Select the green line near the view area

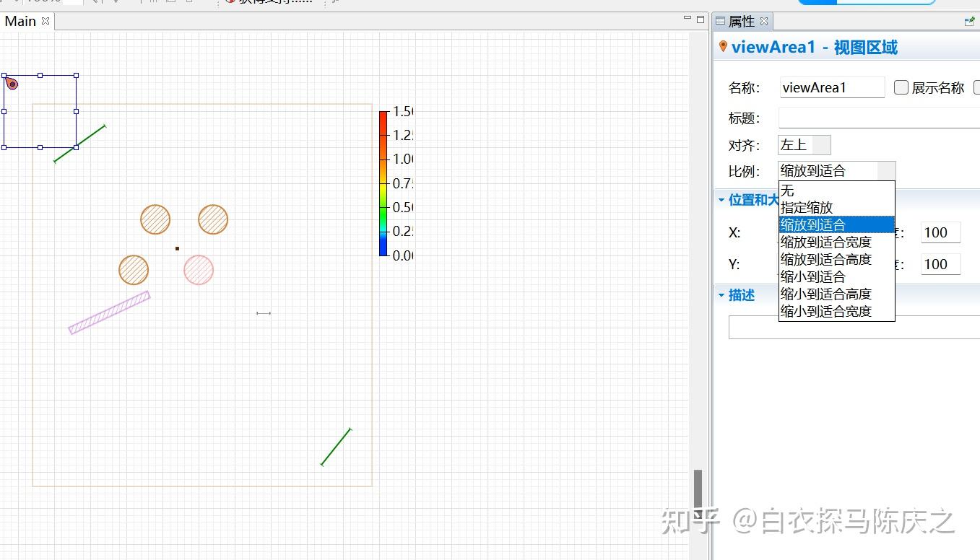pos(80,144)
